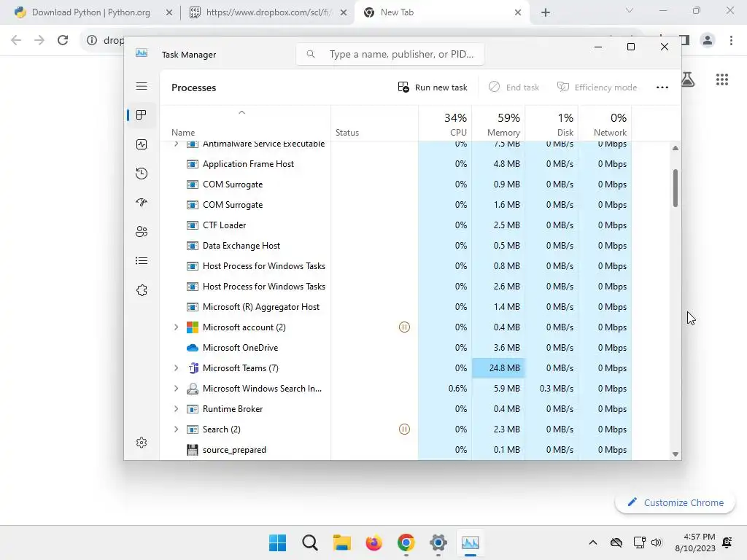The width and height of the screenshot is (747, 560).
Task: Sort by Disk column header
Action: click(551, 124)
